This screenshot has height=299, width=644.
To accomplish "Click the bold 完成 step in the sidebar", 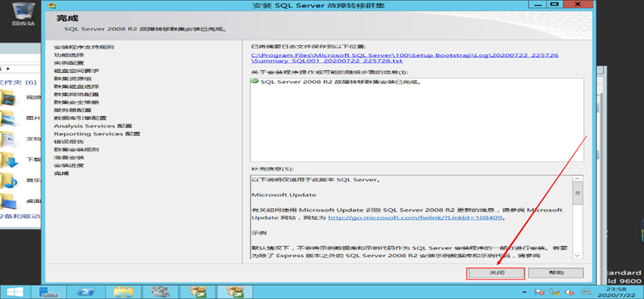I will pyautogui.click(x=62, y=173).
